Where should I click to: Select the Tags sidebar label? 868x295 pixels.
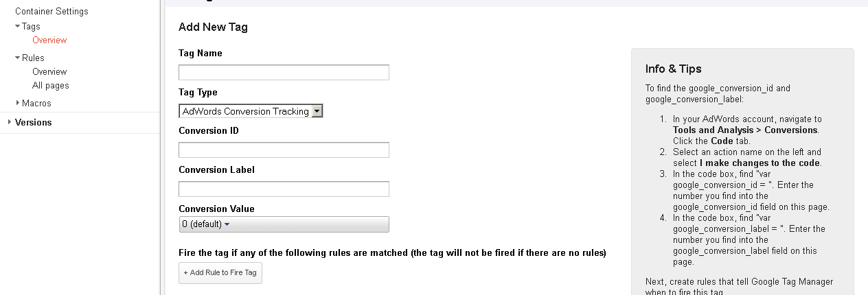31,26
